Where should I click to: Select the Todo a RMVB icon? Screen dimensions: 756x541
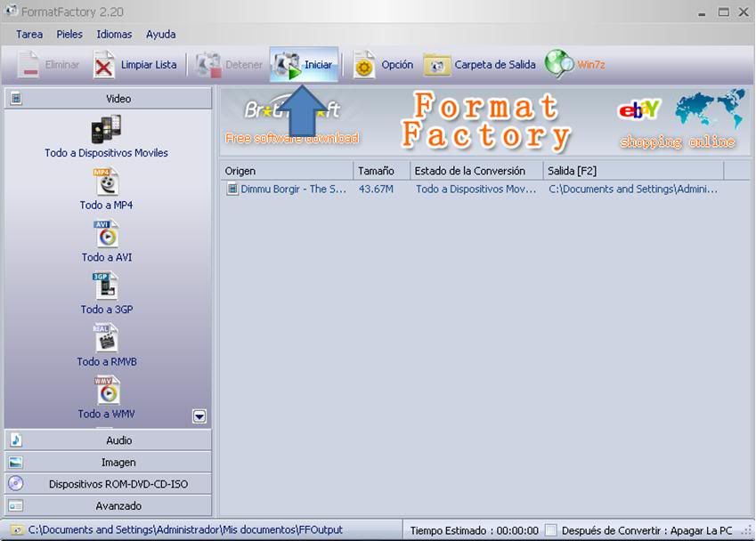pos(106,338)
